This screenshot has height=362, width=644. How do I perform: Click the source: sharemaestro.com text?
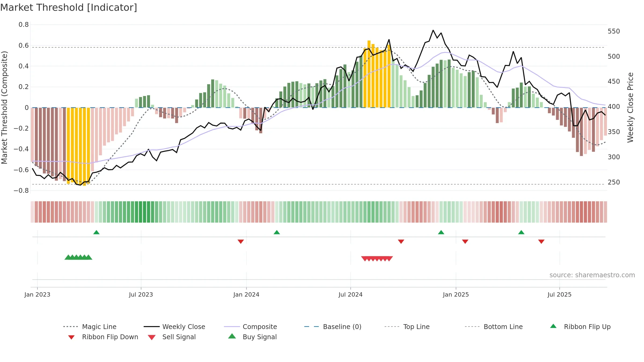pos(592,275)
